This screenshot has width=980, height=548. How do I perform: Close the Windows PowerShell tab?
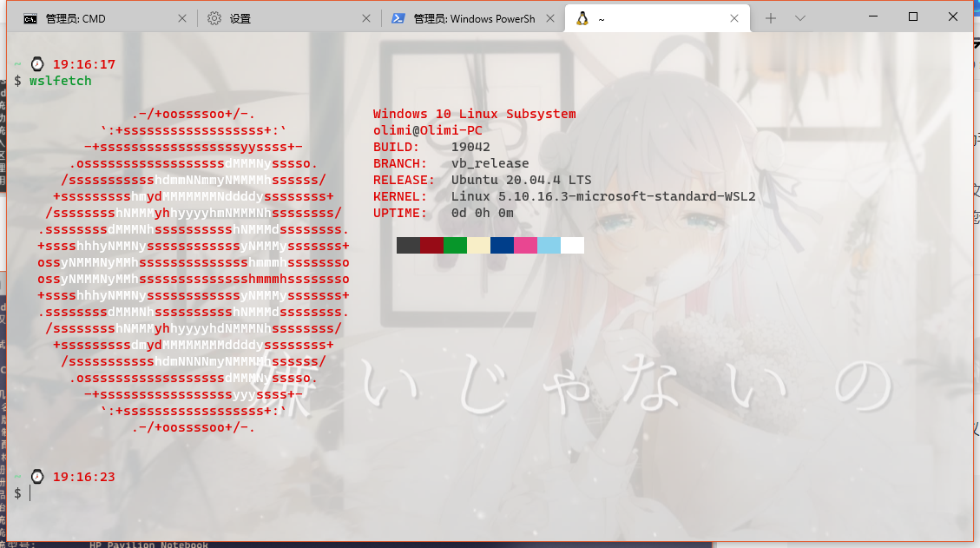550,17
